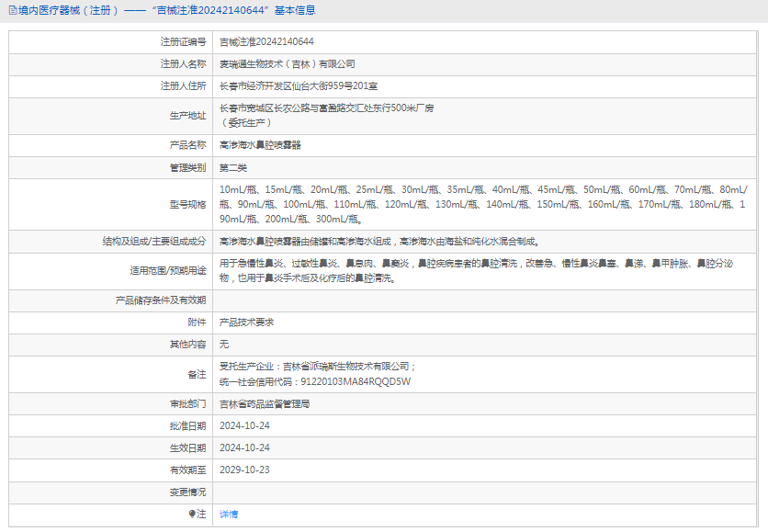768x532 pixels.
Task: Click expiry date 2029-10-23
Action: tap(244, 470)
